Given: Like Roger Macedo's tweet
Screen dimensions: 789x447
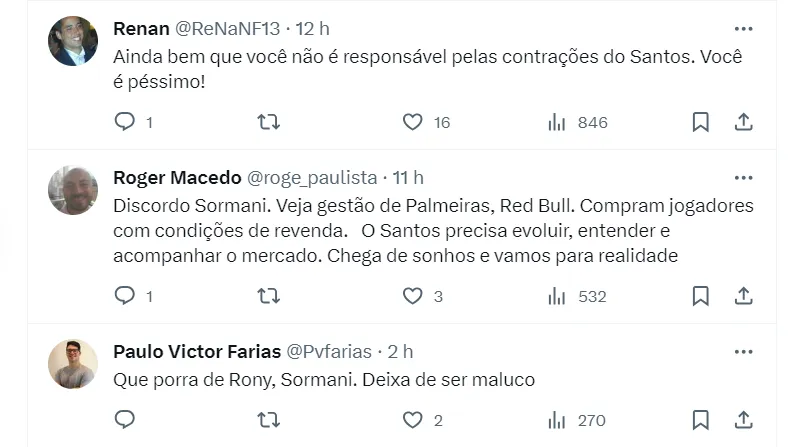Looking at the screenshot, I should (x=412, y=296).
